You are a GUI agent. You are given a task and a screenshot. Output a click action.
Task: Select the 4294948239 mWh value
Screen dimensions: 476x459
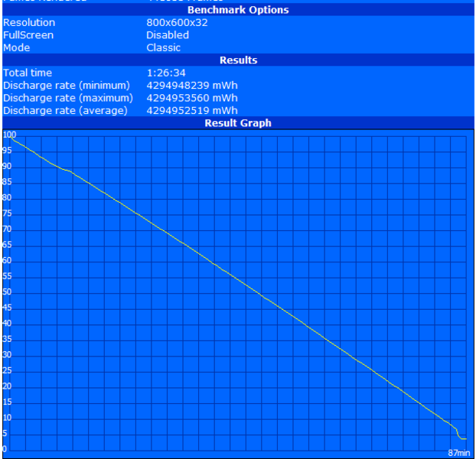tap(192, 86)
